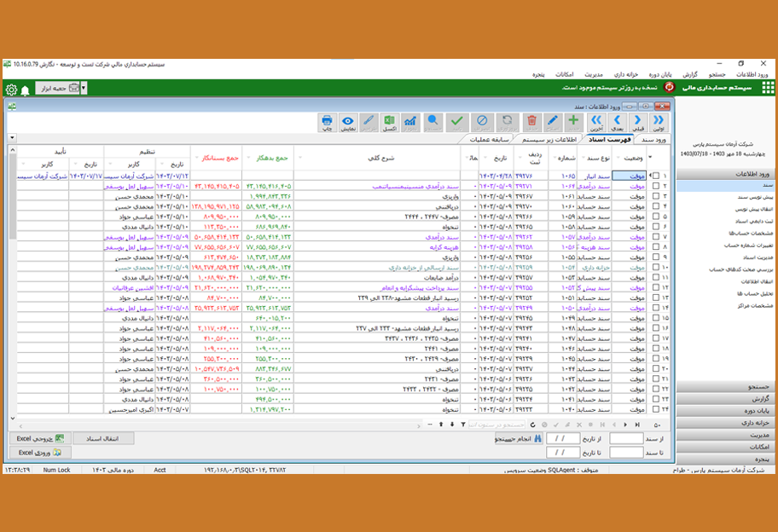The image size is (778, 532).
Task: Click the printer (چاپ) toolbar icon
Action: (327, 123)
